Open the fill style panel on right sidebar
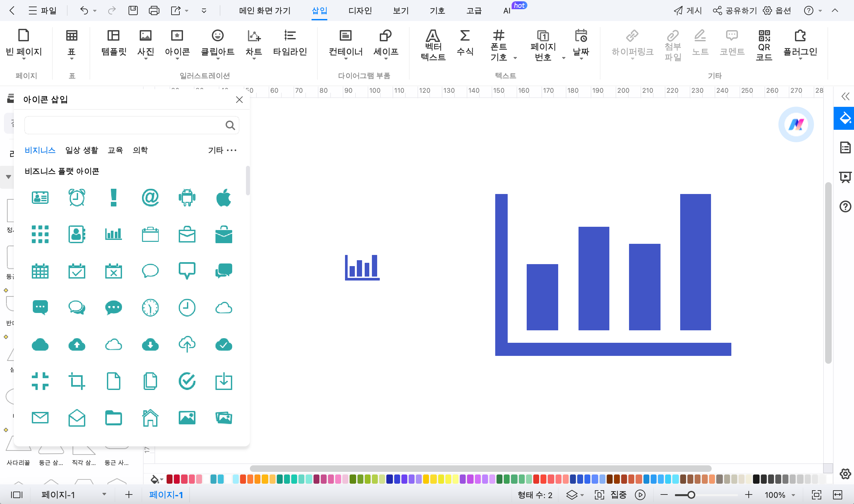Viewport: 854px width, 504px height. pyautogui.click(x=844, y=118)
